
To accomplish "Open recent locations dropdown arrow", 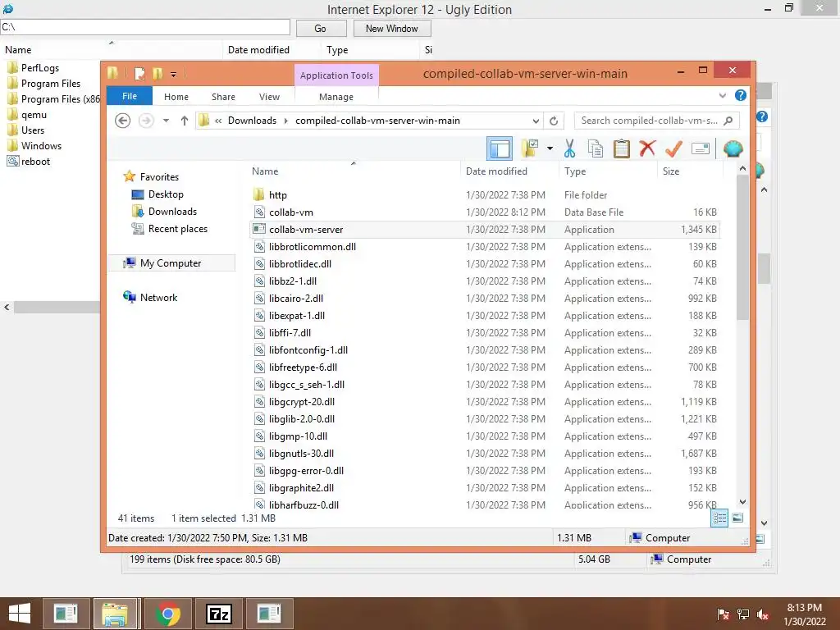I will tap(166, 121).
